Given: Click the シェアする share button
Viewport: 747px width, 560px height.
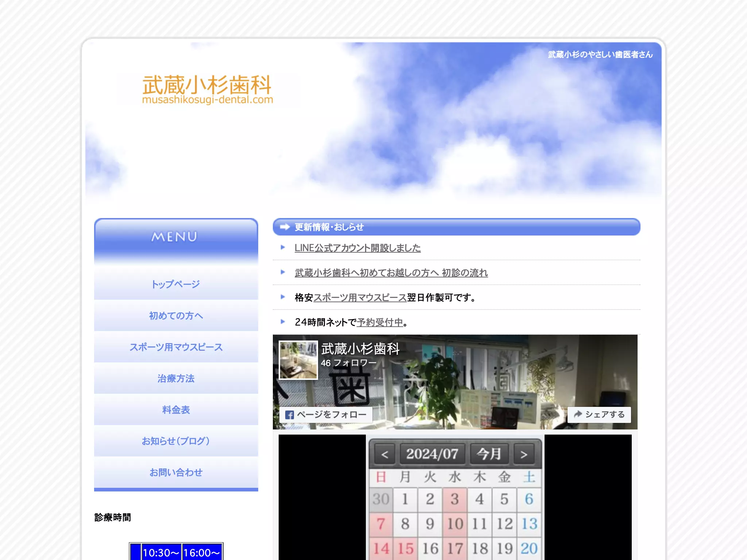Looking at the screenshot, I should coord(599,415).
